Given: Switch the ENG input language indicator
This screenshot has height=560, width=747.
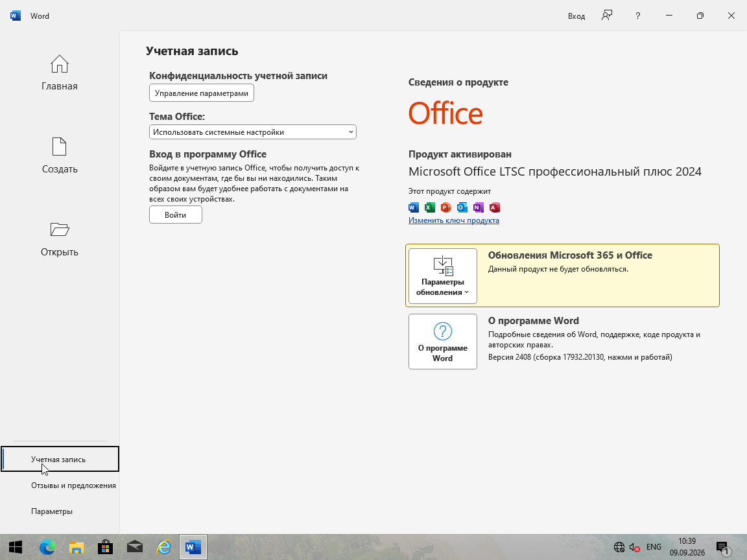Looking at the screenshot, I should coord(654,546).
